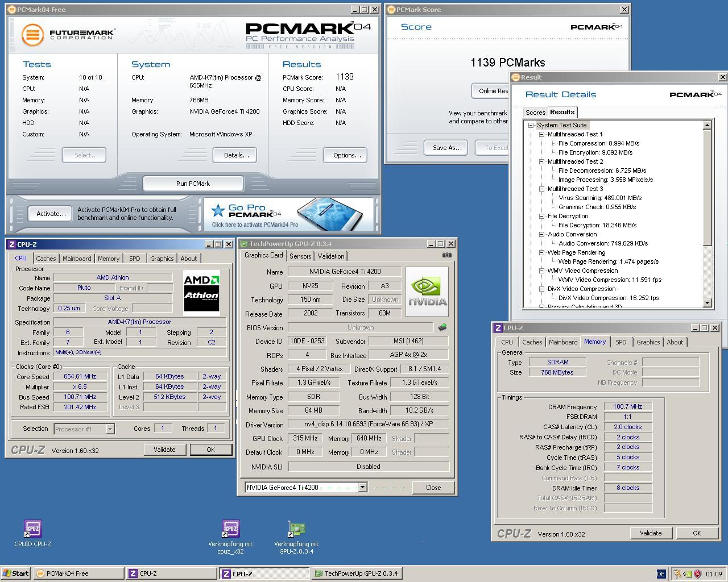Click the GPU-Z Name field
Viewport: 728px width, 582px height.
(345, 272)
